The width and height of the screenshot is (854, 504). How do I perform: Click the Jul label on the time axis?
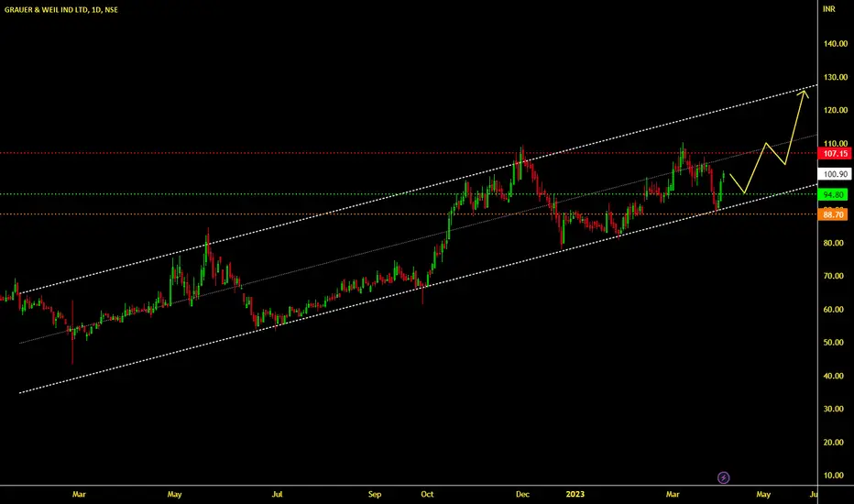278,494
